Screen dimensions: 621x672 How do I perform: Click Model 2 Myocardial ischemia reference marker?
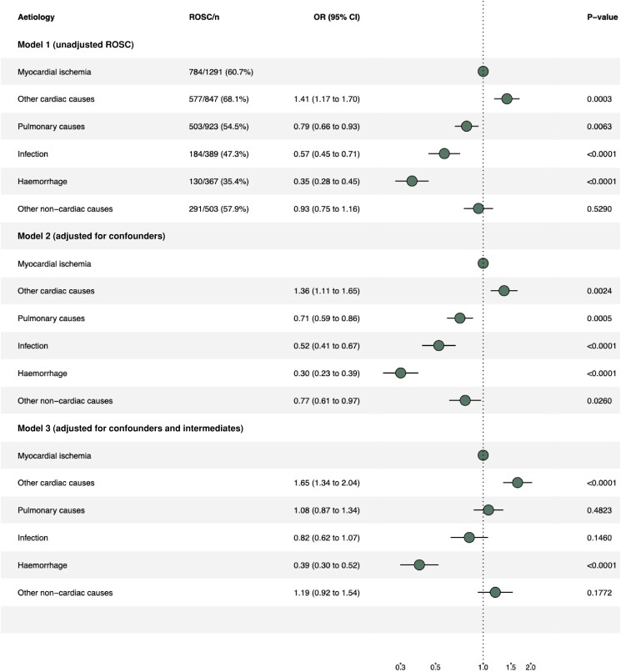(x=483, y=263)
